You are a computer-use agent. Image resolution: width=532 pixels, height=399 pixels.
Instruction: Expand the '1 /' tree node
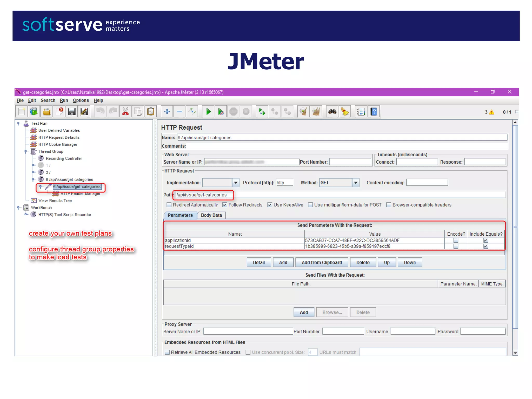(33, 165)
